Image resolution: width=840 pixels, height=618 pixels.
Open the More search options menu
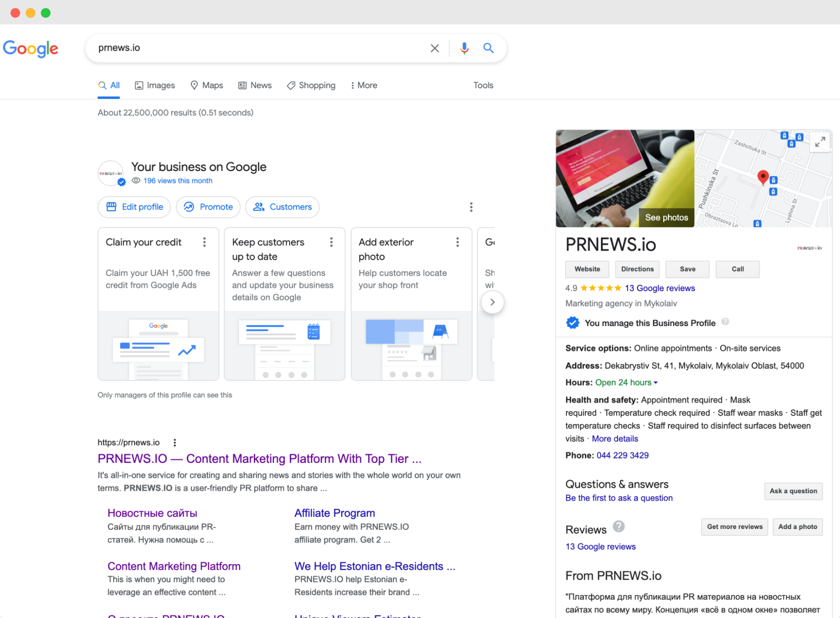(364, 85)
